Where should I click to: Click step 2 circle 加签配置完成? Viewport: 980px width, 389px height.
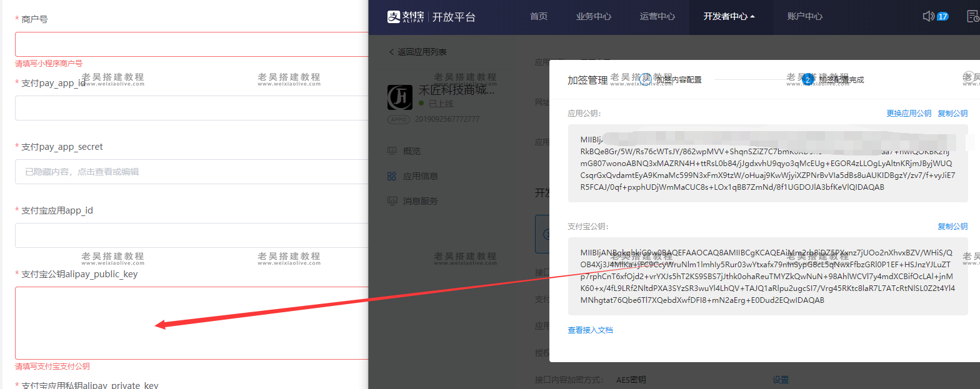(x=807, y=79)
